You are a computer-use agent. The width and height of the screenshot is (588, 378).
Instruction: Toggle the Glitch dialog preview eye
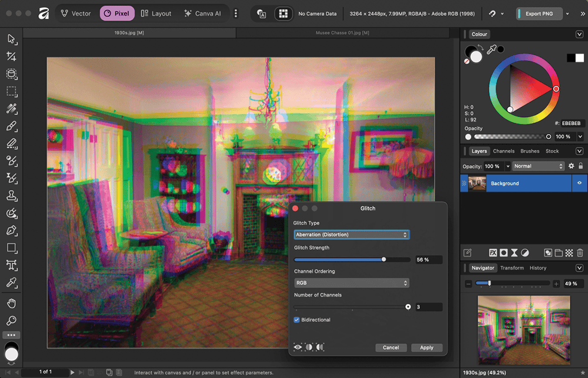(x=298, y=347)
